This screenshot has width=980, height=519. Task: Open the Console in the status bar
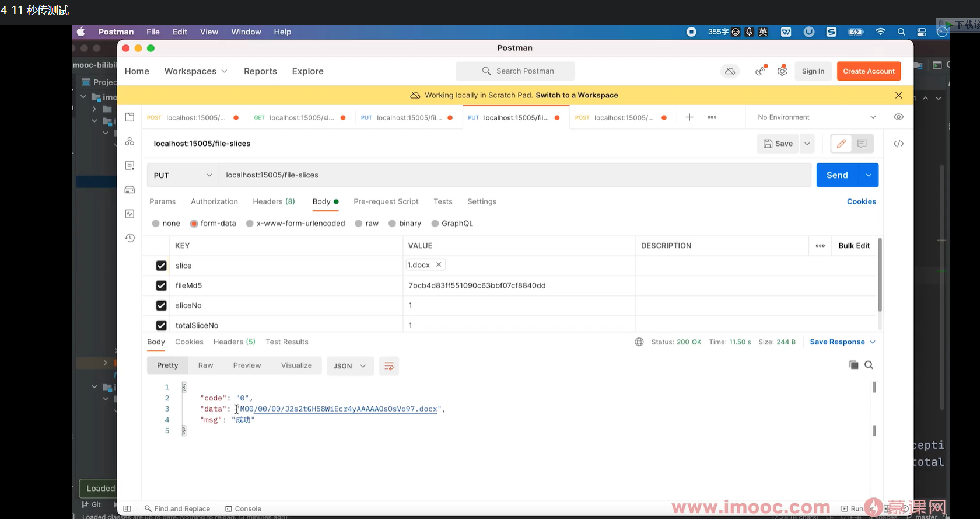[x=243, y=508]
